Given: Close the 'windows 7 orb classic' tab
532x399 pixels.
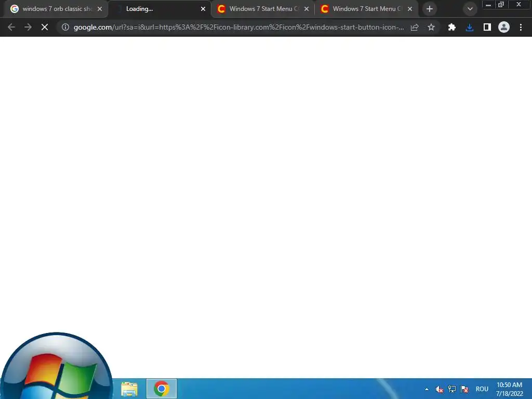Looking at the screenshot, I should (x=100, y=9).
